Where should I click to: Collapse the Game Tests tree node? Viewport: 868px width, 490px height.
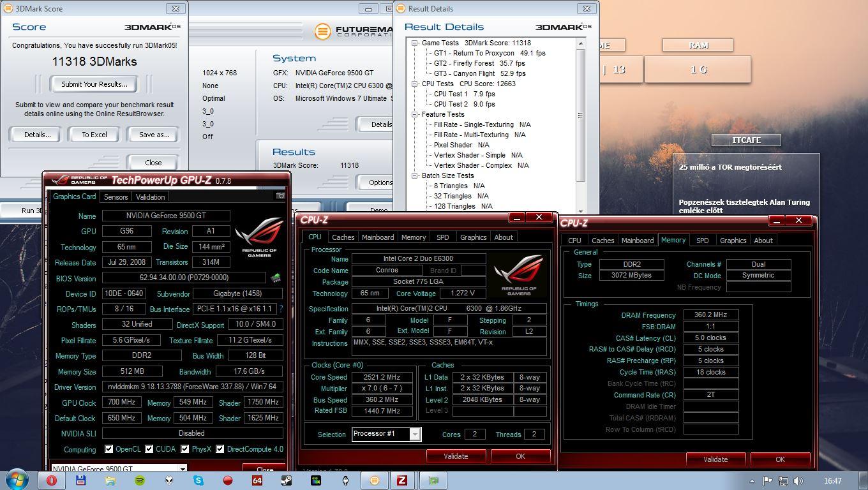click(x=414, y=43)
